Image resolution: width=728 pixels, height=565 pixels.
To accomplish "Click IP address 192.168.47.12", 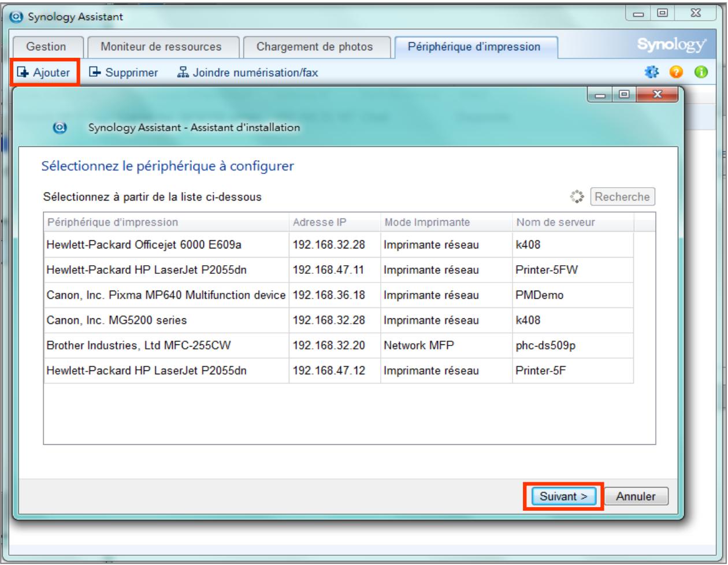I will (329, 371).
